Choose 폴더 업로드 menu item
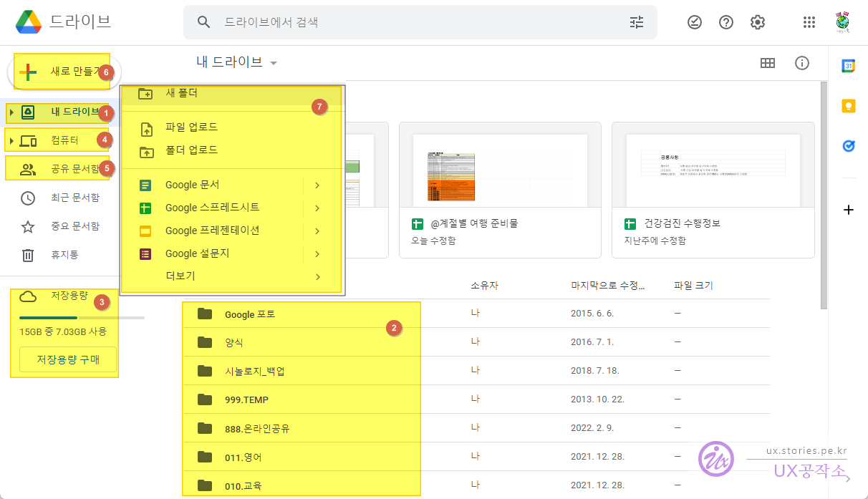The image size is (868, 499). click(232, 150)
